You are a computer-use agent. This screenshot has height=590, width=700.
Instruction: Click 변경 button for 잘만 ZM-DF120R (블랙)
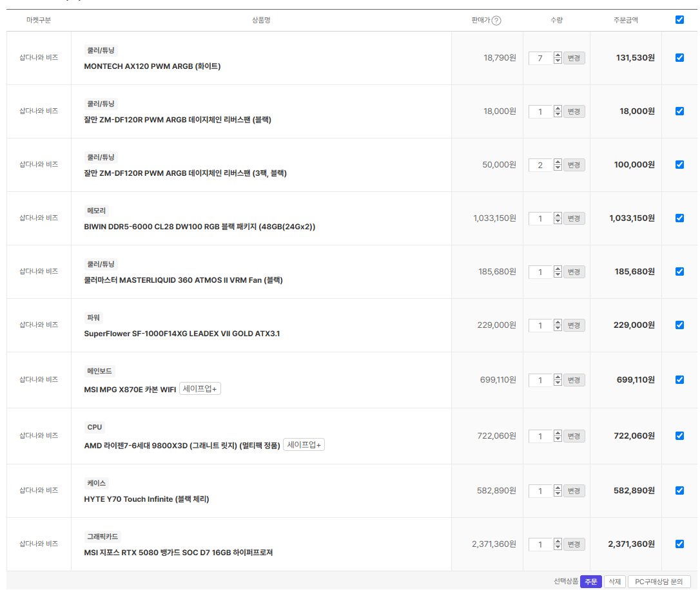(x=574, y=111)
